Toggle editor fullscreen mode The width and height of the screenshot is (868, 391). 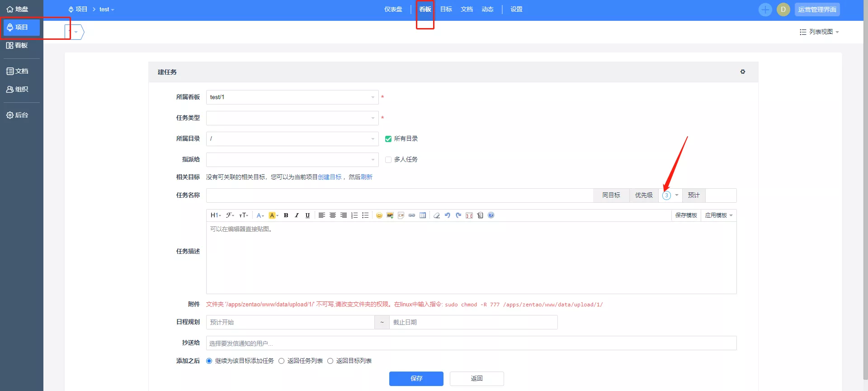tap(469, 215)
